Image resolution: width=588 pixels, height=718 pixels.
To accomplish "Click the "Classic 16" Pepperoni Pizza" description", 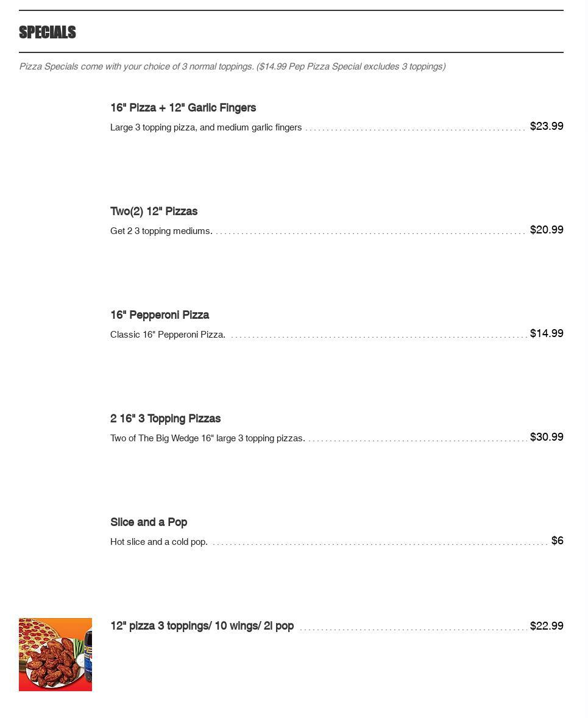I will point(168,335).
